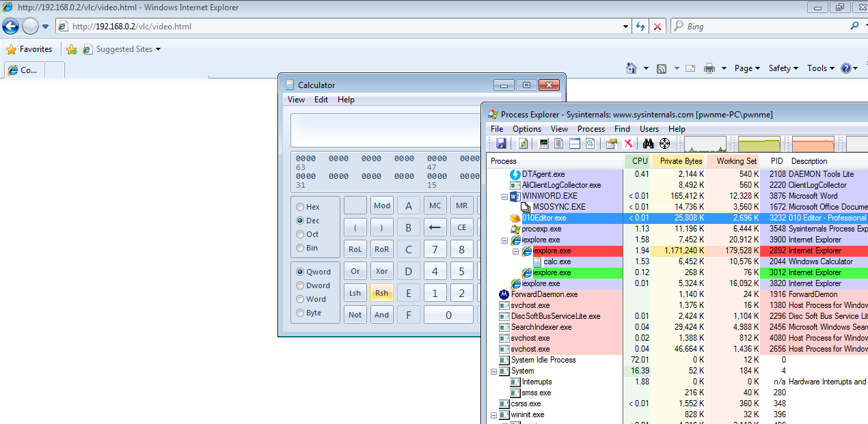Collapse the WINWORD.EXE process tree node
The image size is (868, 424).
(x=505, y=196)
